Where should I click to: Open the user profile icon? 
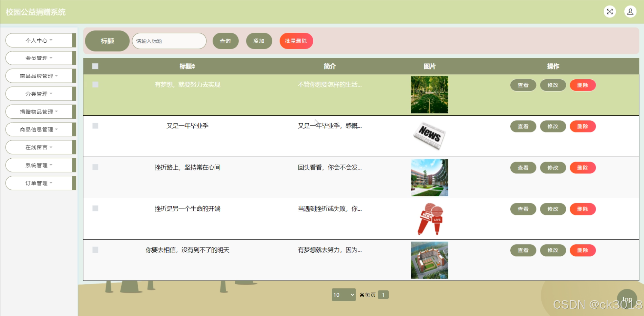(630, 12)
